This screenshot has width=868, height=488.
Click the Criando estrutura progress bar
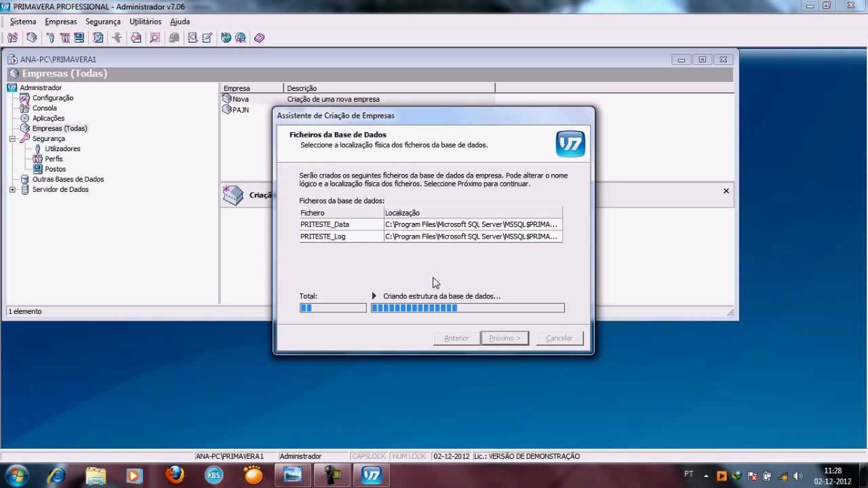click(467, 308)
